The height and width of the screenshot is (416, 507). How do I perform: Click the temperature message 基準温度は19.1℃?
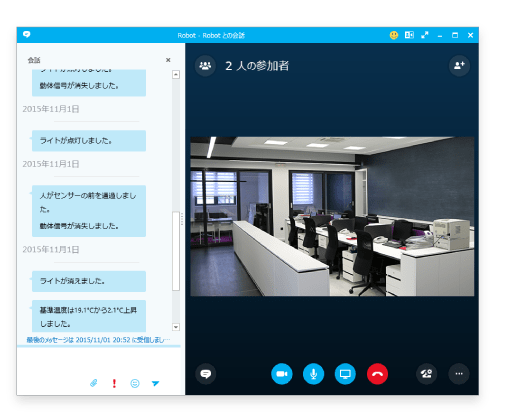[x=89, y=316]
